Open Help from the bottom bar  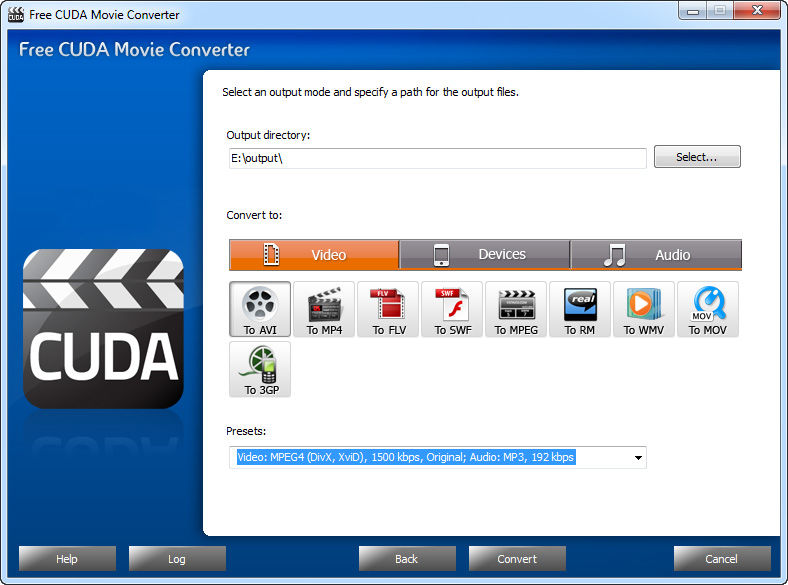click(67, 559)
